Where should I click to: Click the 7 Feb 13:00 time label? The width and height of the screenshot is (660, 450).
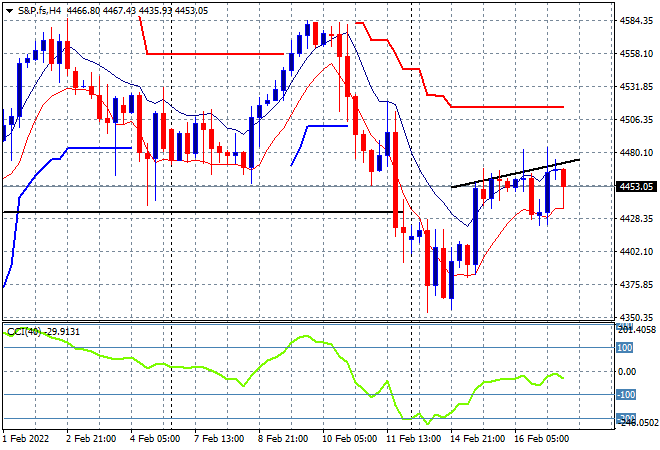click(x=219, y=439)
